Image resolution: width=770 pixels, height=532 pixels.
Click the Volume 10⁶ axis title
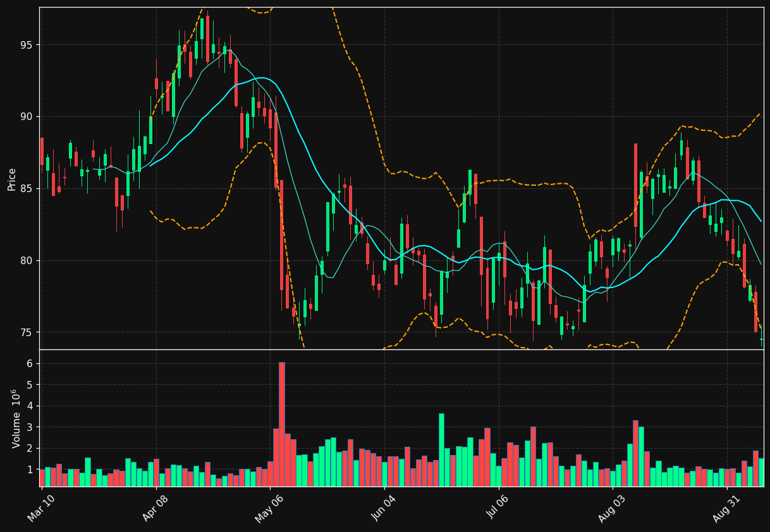coord(16,418)
